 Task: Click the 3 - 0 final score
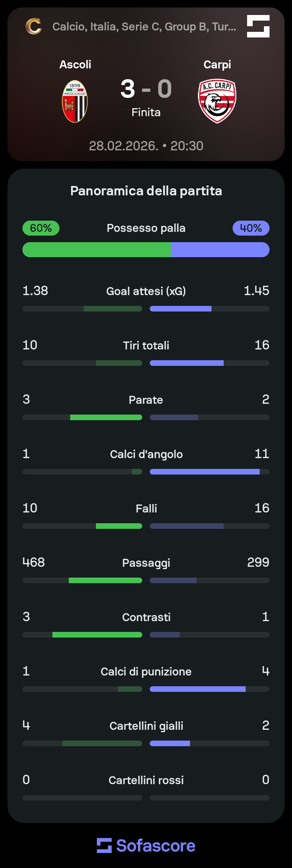(x=146, y=89)
